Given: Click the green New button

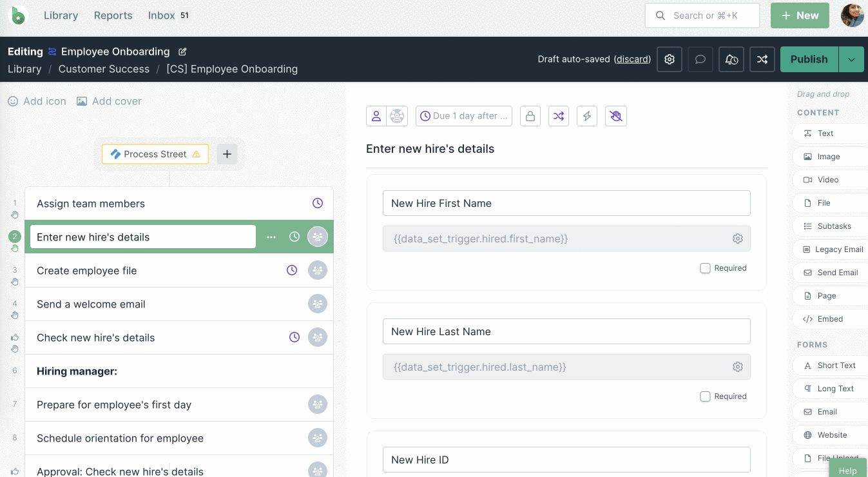Looking at the screenshot, I should pyautogui.click(x=799, y=15).
